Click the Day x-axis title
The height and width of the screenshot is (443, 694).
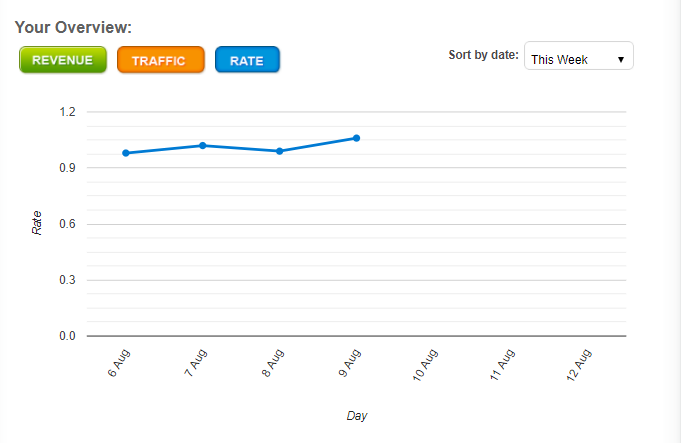point(357,415)
